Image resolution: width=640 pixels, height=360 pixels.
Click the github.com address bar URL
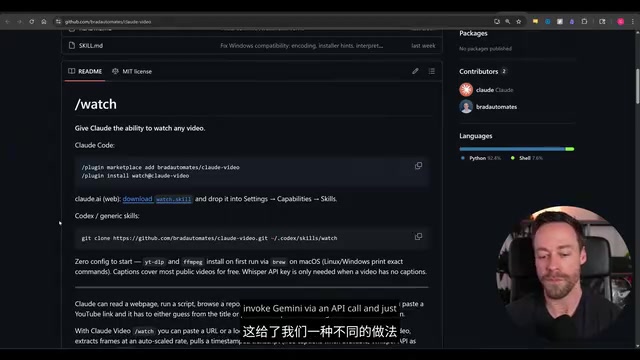point(108,22)
